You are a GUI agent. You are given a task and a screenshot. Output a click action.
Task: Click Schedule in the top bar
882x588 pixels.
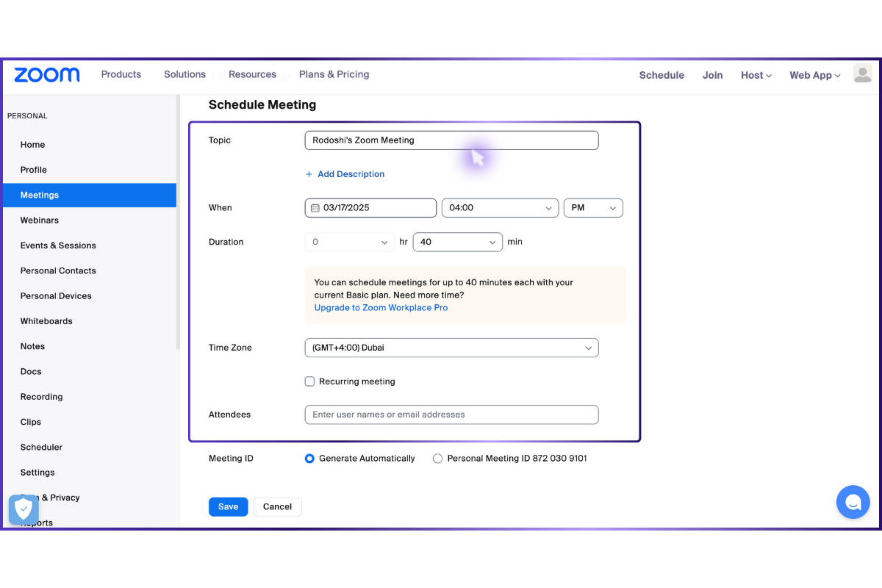click(x=661, y=75)
